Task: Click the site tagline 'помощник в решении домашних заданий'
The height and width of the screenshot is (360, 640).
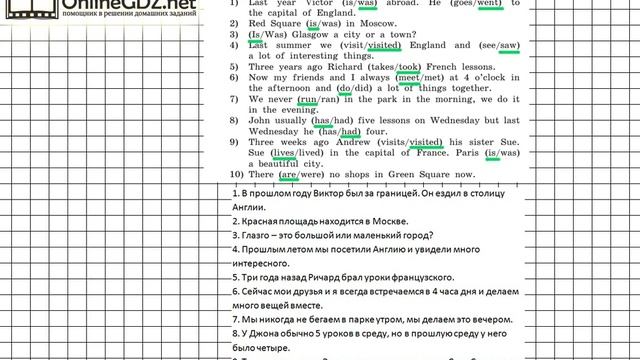Action: click(129, 13)
